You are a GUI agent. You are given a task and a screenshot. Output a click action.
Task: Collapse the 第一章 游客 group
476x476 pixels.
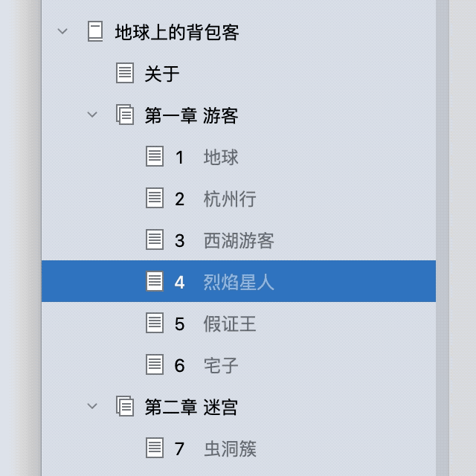[92, 115]
